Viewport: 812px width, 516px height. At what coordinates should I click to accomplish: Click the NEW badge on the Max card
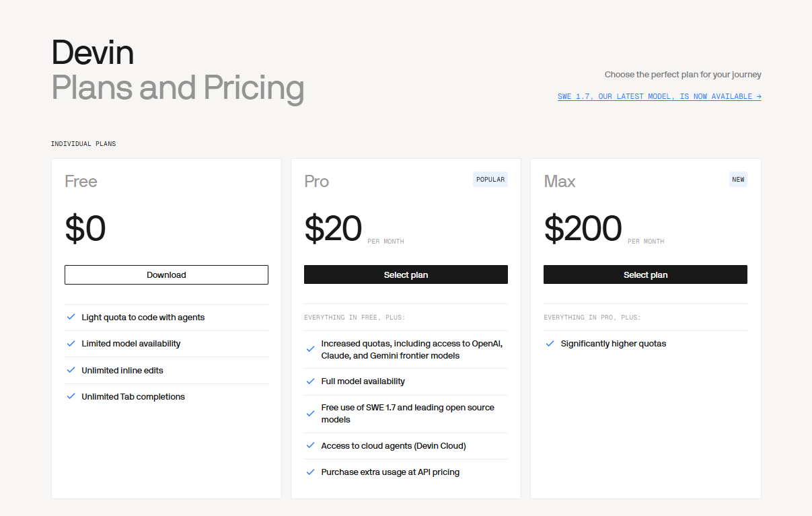tap(738, 179)
